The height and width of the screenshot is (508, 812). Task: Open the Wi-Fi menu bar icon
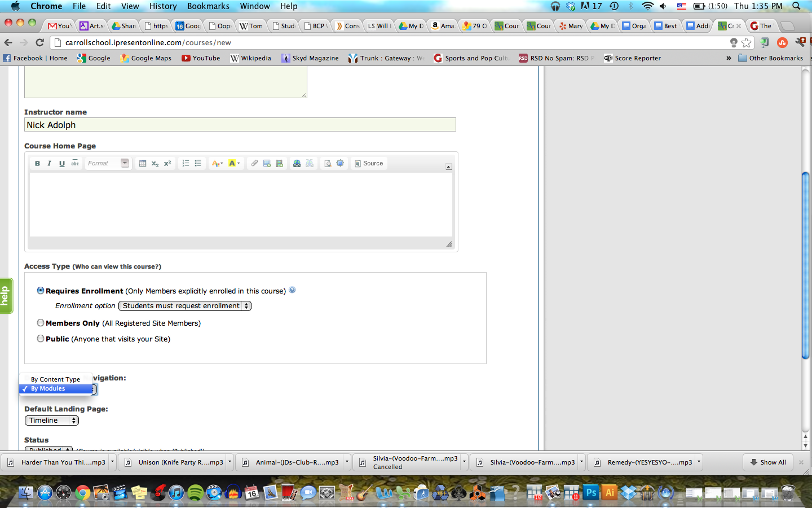click(647, 6)
